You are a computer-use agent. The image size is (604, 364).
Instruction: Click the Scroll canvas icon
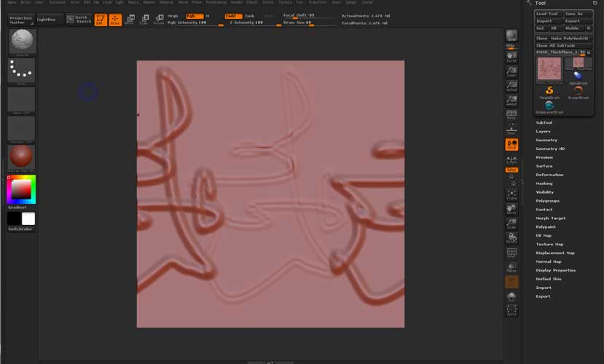point(511,58)
